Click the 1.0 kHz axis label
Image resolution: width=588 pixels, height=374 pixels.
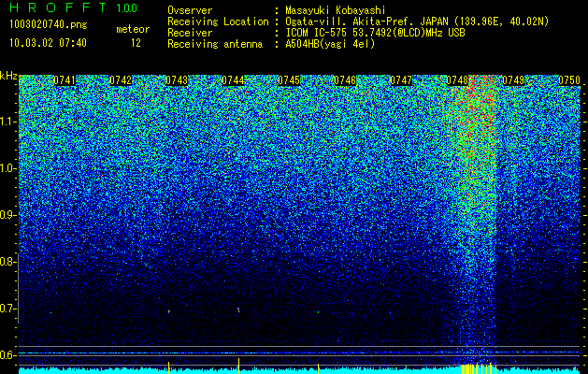click(8, 168)
